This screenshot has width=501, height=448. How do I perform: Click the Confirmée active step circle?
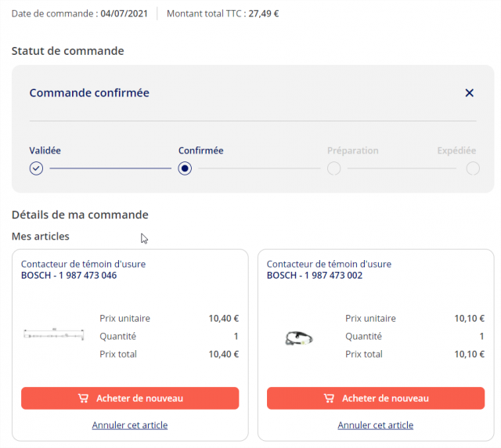point(185,168)
